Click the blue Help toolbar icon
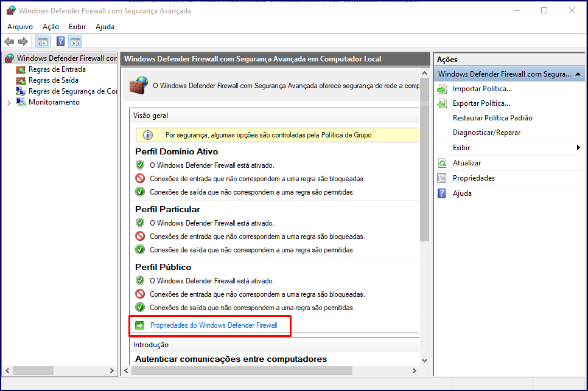Viewport: 588px width, 391px height. [x=60, y=41]
